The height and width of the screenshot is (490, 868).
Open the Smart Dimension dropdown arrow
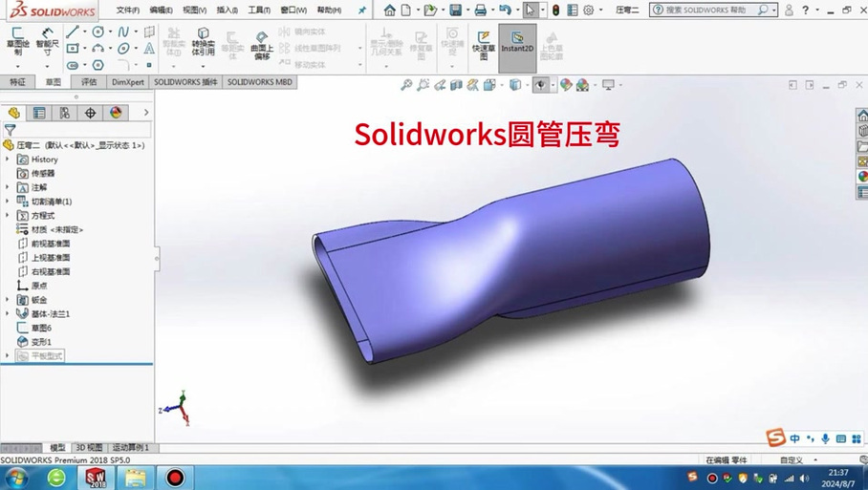click(x=48, y=66)
